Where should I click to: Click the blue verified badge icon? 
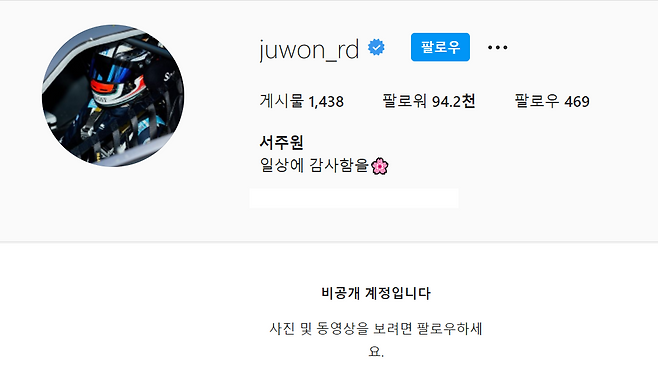(x=376, y=47)
